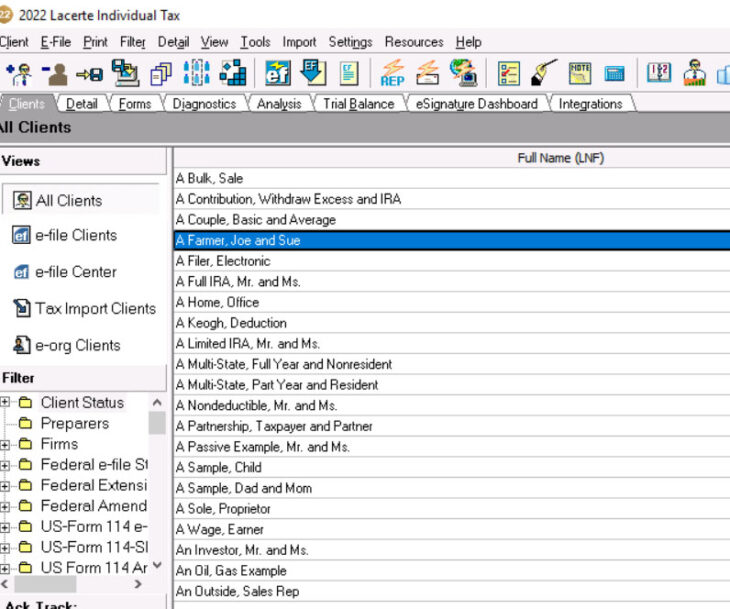Expand the Firms filter folder
This screenshot has width=730, height=609.
(x=5, y=444)
